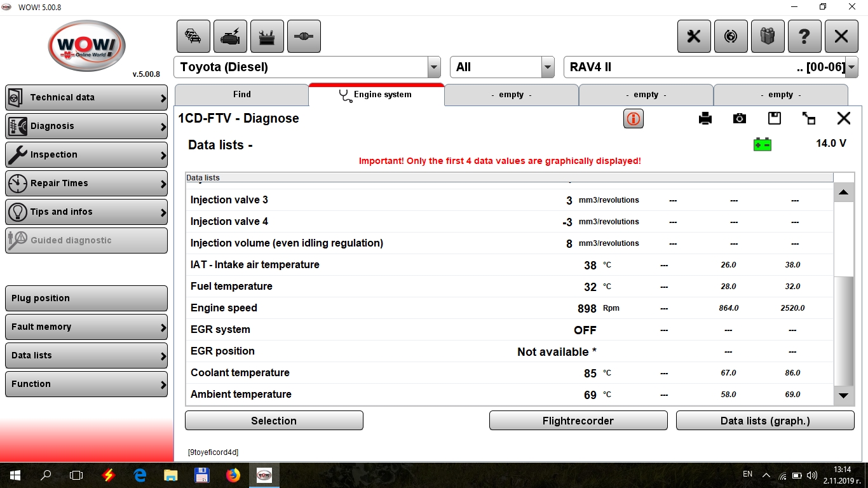Click the Selection button

coord(274,421)
